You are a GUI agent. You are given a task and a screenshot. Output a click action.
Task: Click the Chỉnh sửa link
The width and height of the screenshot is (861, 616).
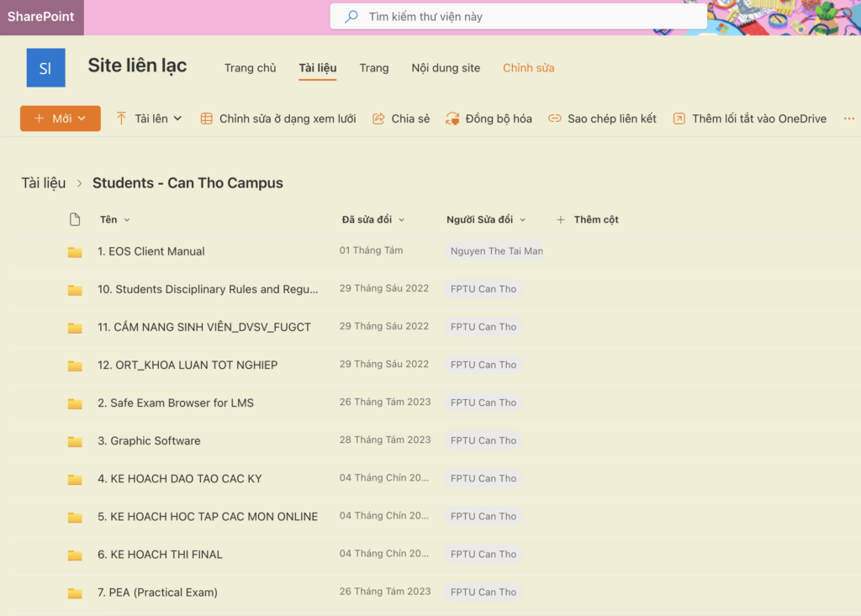[528, 68]
